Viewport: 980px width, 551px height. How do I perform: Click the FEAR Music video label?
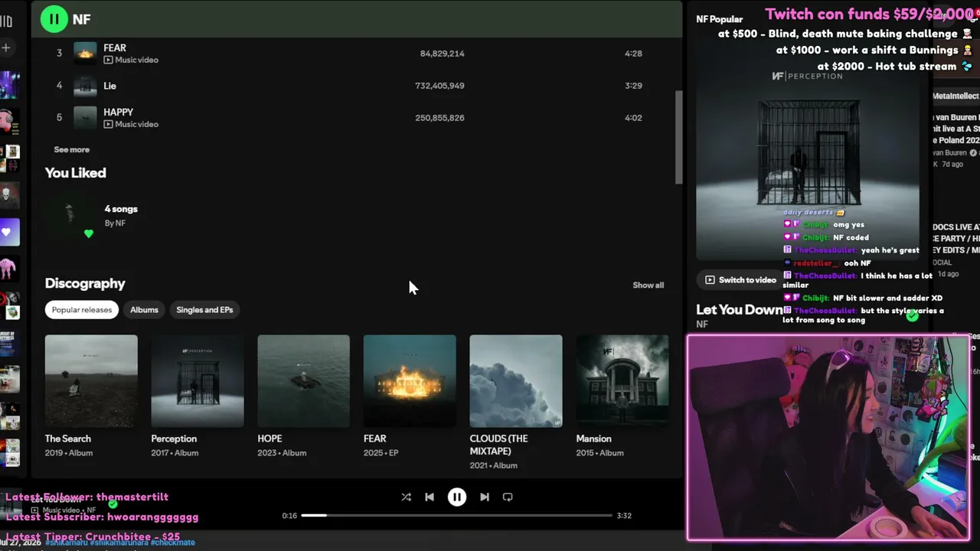coord(131,60)
